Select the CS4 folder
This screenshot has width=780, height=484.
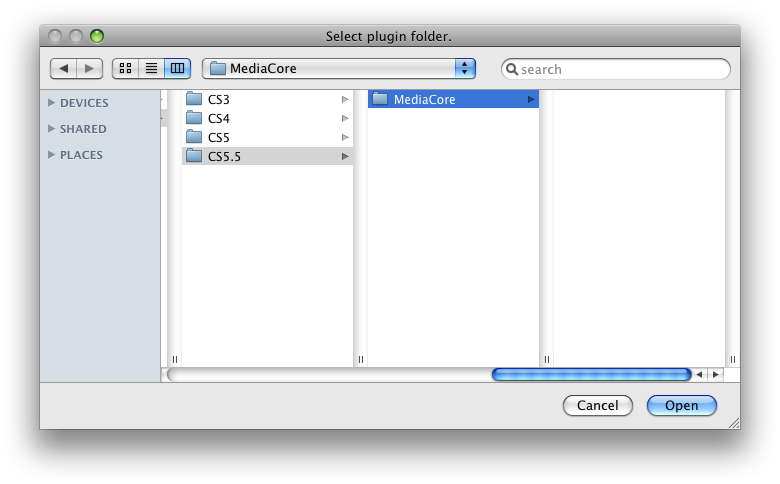[x=218, y=119]
